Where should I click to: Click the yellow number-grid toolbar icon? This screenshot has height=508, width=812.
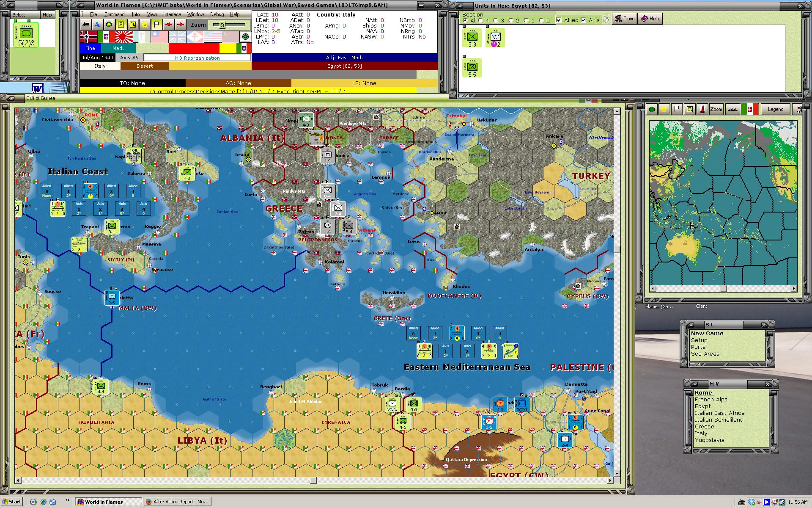tap(133, 25)
